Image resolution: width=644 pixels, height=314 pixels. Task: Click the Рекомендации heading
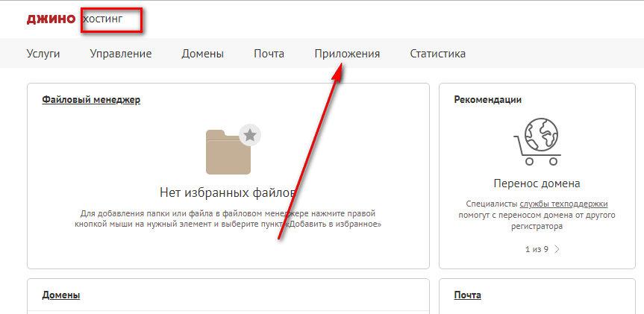coord(488,100)
